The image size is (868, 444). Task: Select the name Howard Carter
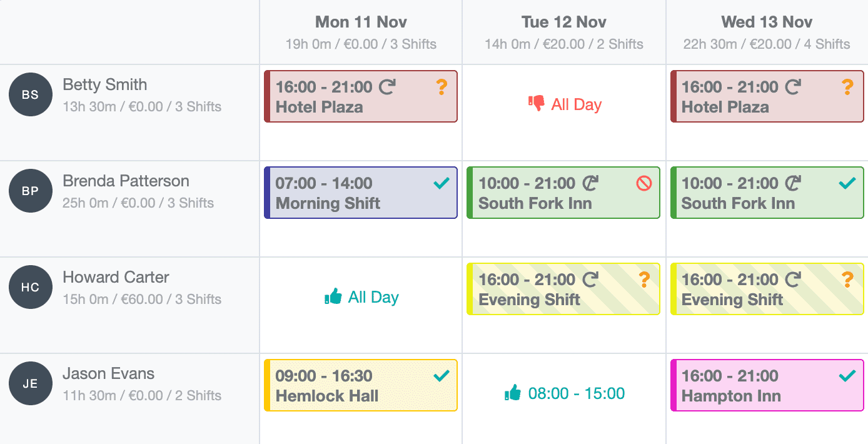pos(116,277)
